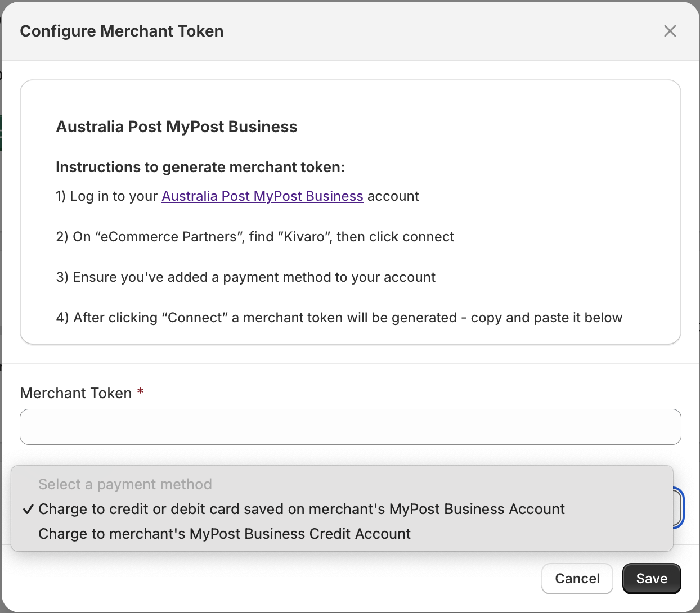The width and height of the screenshot is (700, 613).
Task: Click the Merchant Token field label
Action: pos(77,393)
